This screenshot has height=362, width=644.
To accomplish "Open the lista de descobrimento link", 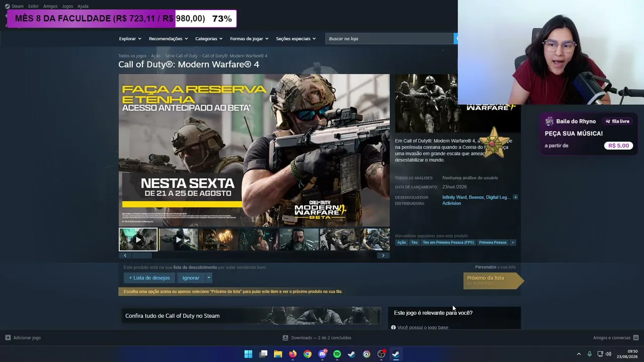I will click(x=195, y=267).
